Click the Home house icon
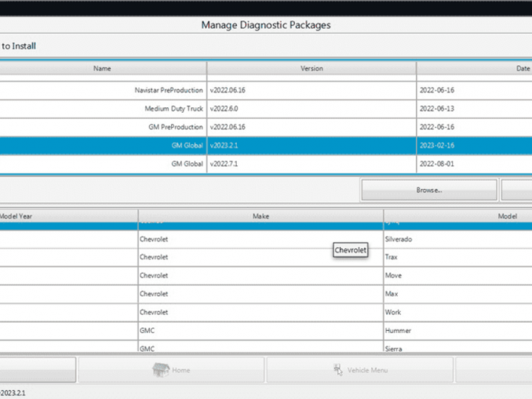532x399 pixels. pos(161,369)
